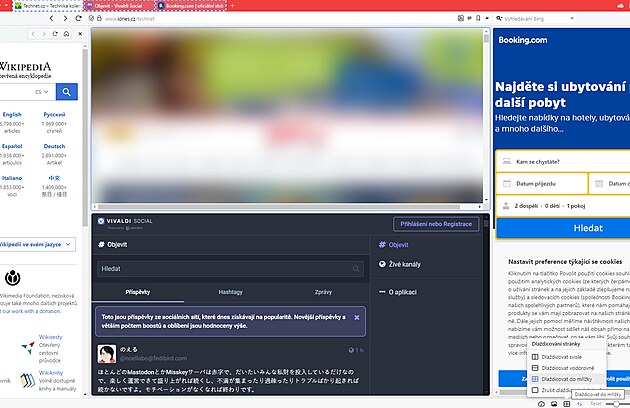Select the Hashtagy tab in Vivaldi Social
Screen dimensions: 630x408
click(230, 291)
